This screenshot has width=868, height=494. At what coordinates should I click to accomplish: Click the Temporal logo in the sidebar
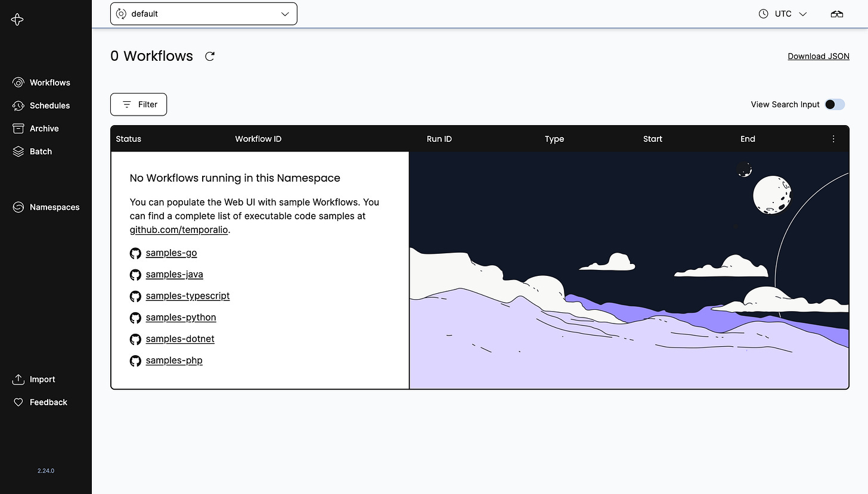[17, 19]
